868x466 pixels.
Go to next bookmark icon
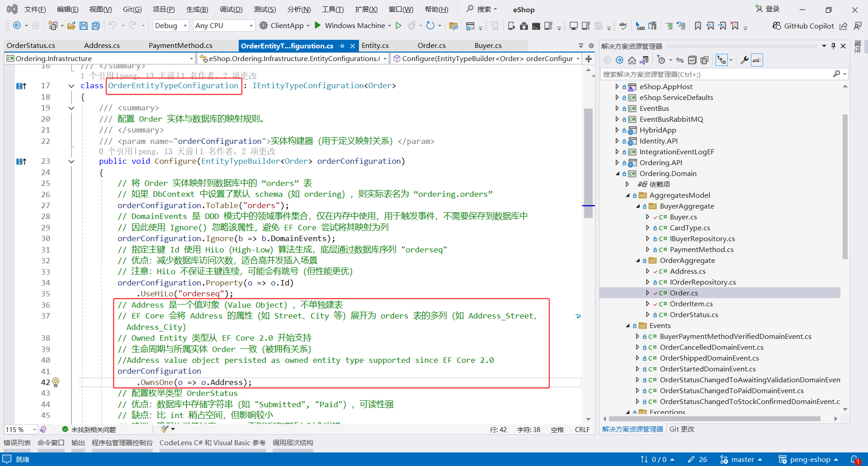[722, 26]
